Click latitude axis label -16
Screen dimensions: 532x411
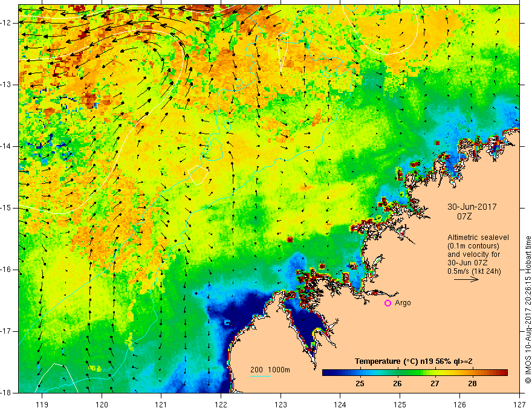7,270
